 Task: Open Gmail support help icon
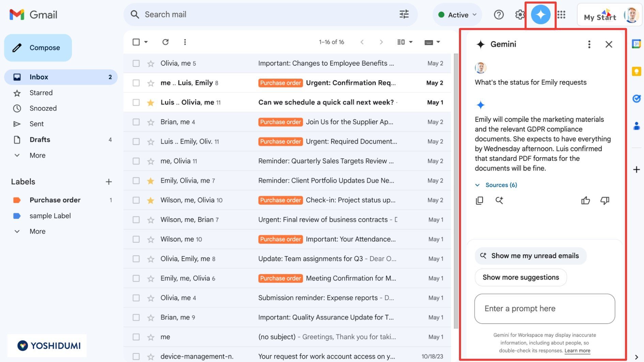pos(499,15)
